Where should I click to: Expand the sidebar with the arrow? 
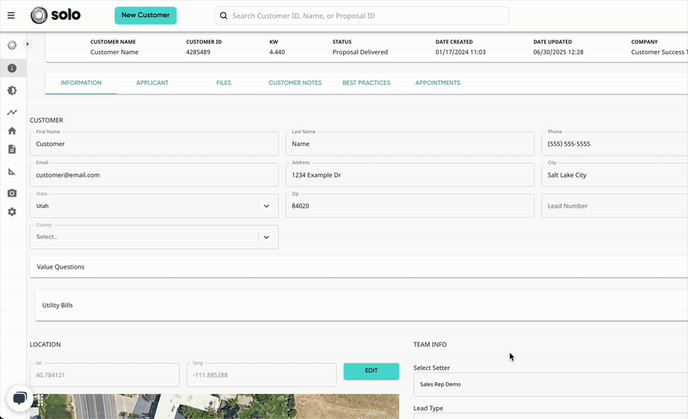click(x=27, y=44)
